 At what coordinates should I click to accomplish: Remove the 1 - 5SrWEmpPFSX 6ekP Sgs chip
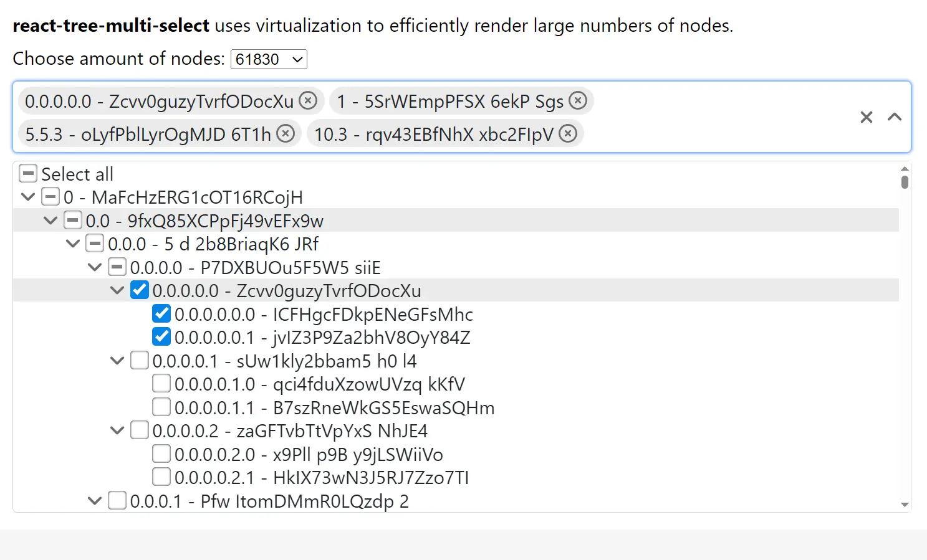click(x=578, y=101)
